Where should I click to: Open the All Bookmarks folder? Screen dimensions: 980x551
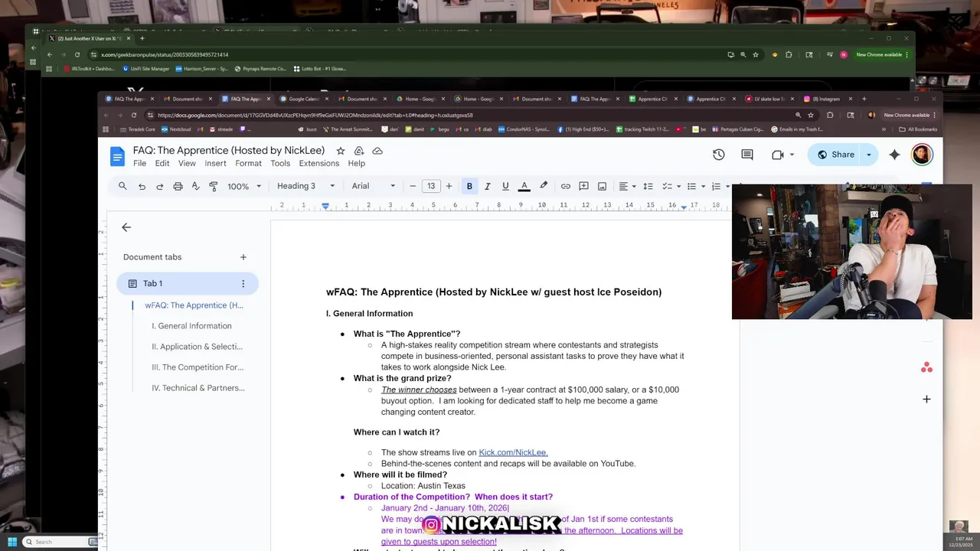pos(917,129)
